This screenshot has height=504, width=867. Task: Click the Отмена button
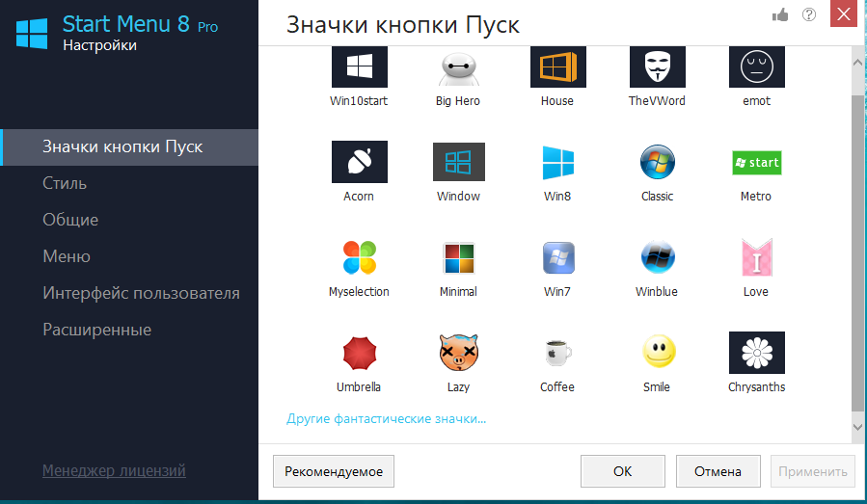(718, 471)
